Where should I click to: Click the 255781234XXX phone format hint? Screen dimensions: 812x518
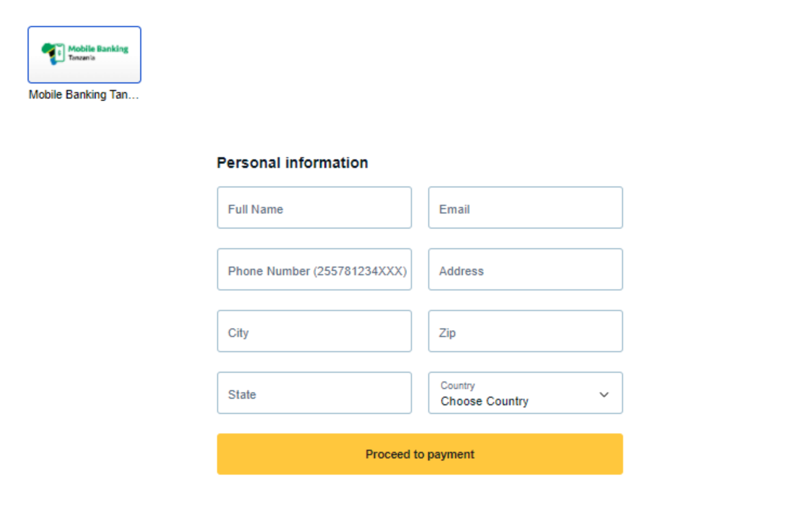pos(360,271)
